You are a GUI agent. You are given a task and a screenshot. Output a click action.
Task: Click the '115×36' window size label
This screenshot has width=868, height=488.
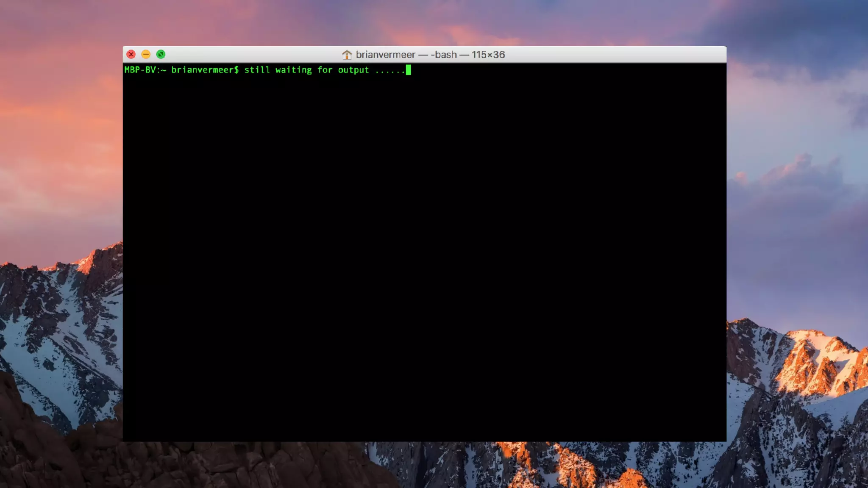(488, 55)
